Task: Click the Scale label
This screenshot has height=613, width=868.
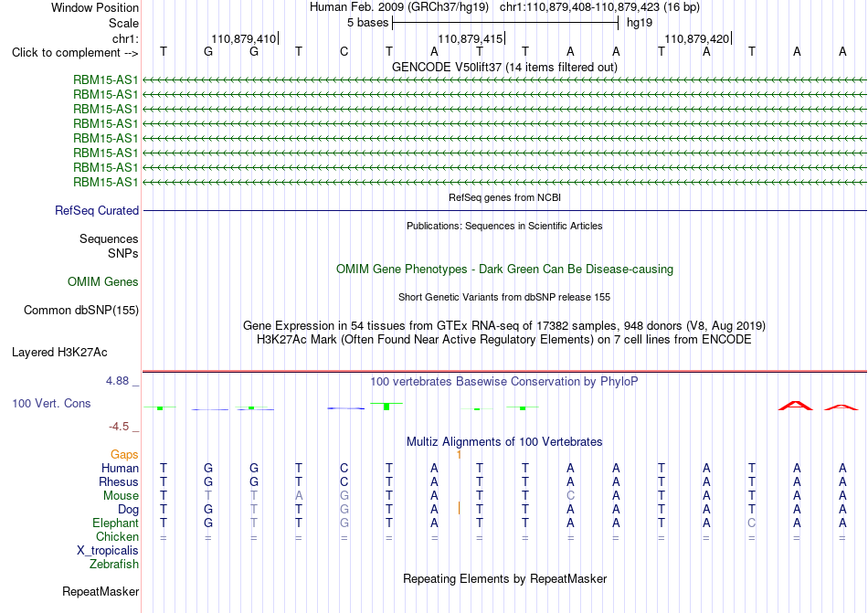Action: 124,23
